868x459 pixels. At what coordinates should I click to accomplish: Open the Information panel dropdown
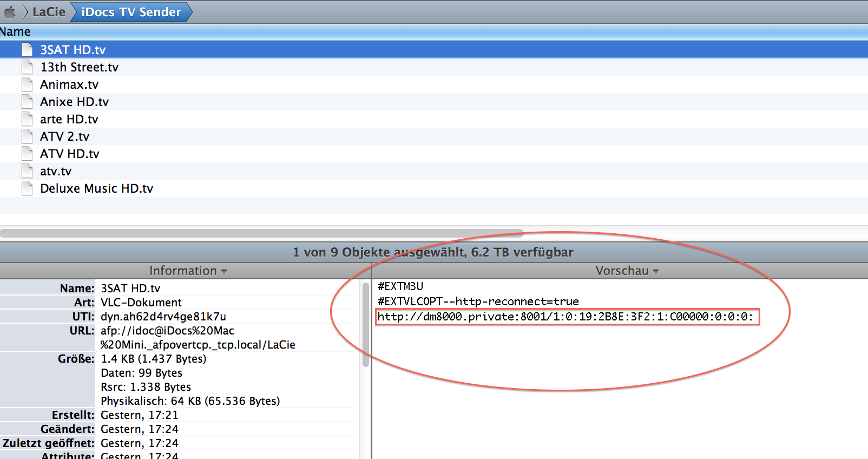click(x=188, y=271)
